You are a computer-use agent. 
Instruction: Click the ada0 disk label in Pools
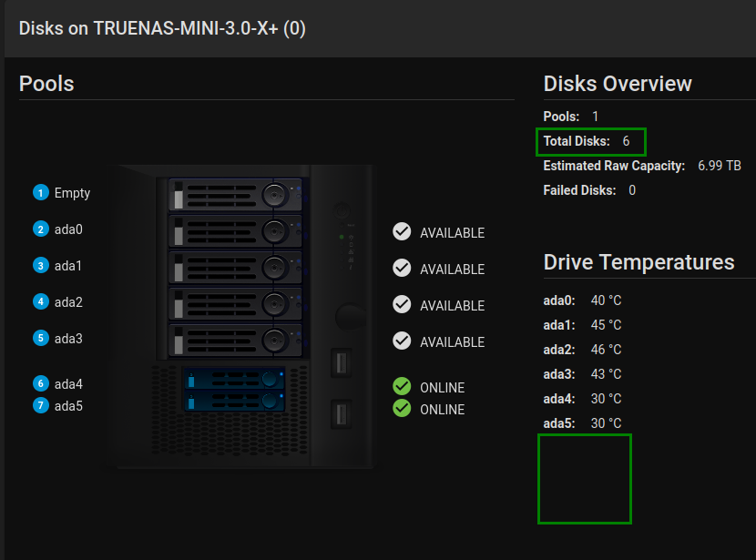tap(68, 229)
